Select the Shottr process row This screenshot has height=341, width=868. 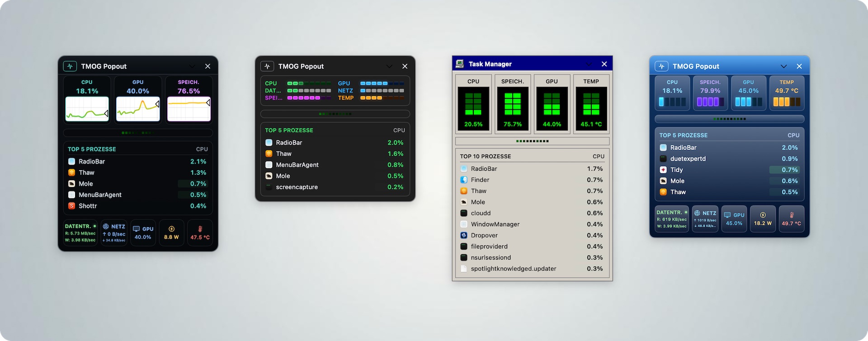[138, 206]
